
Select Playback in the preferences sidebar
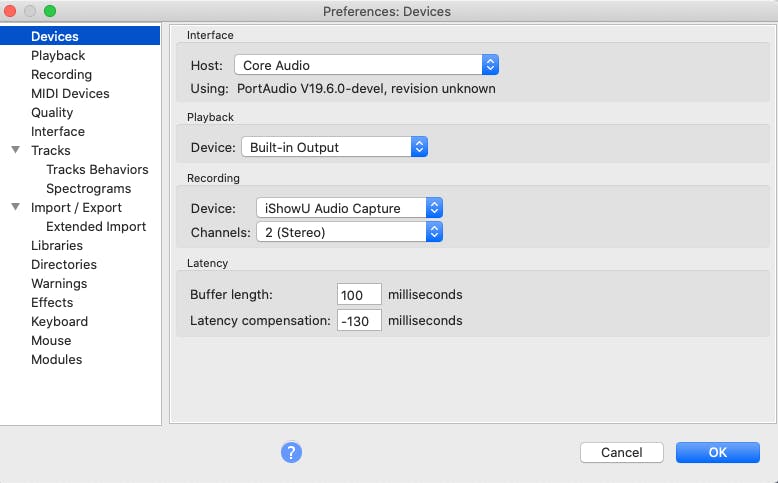58,56
